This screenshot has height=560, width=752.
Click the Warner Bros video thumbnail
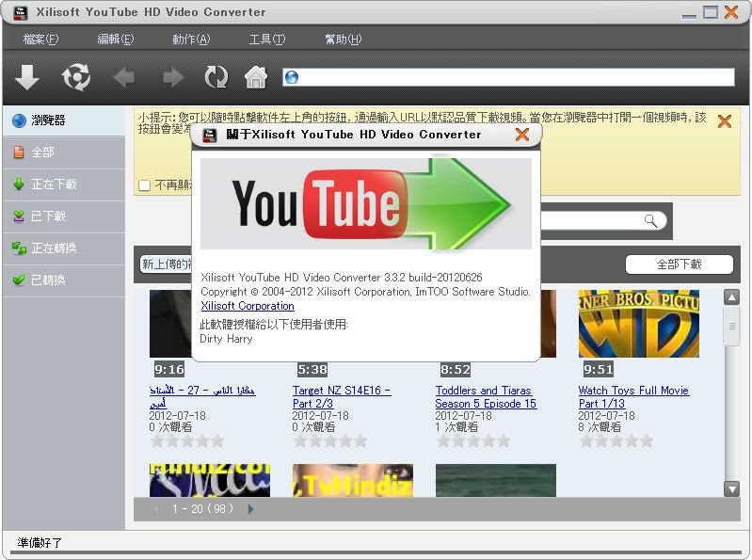(639, 324)
